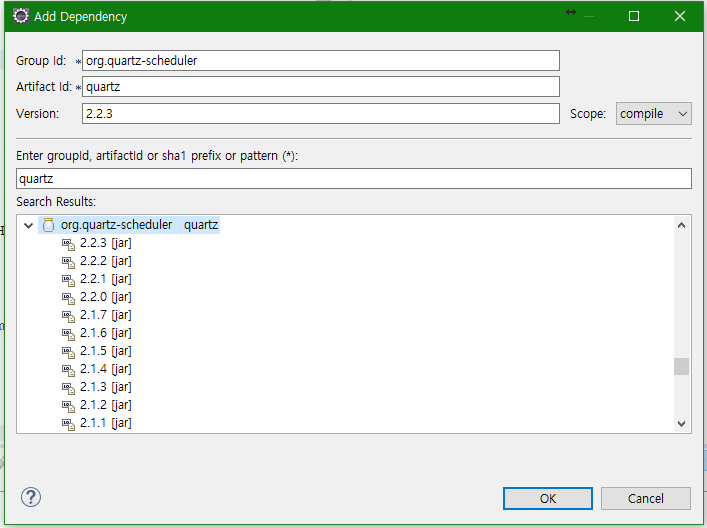This screenshot has height=528, width=707.
Task: Select version 2.1.4 [jar]
Action: (x=106, y=369)
